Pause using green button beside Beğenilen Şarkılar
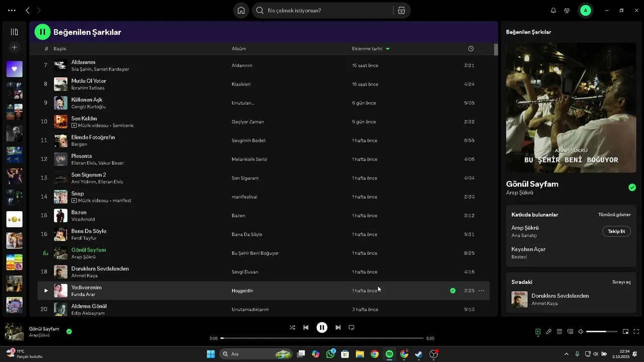This screenshot has height=362, width=644. [x=42, y=32]
